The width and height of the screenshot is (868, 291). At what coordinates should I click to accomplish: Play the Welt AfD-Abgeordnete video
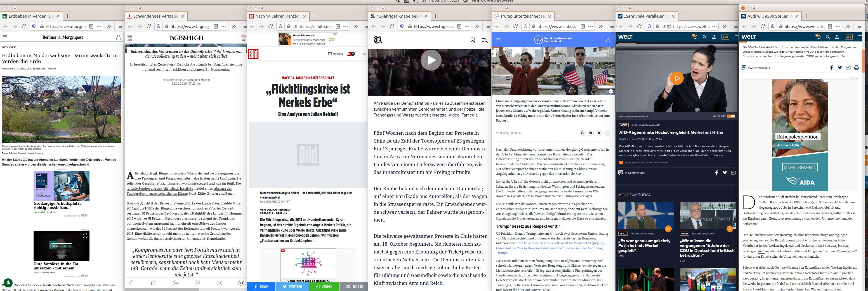pyautogui.click(x=677, y=78)
